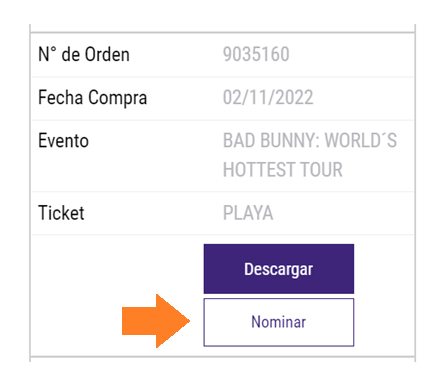Click the HOTTEST TOUR text line
The height and width of the screenshot is (380, 431).
point(283,170)
